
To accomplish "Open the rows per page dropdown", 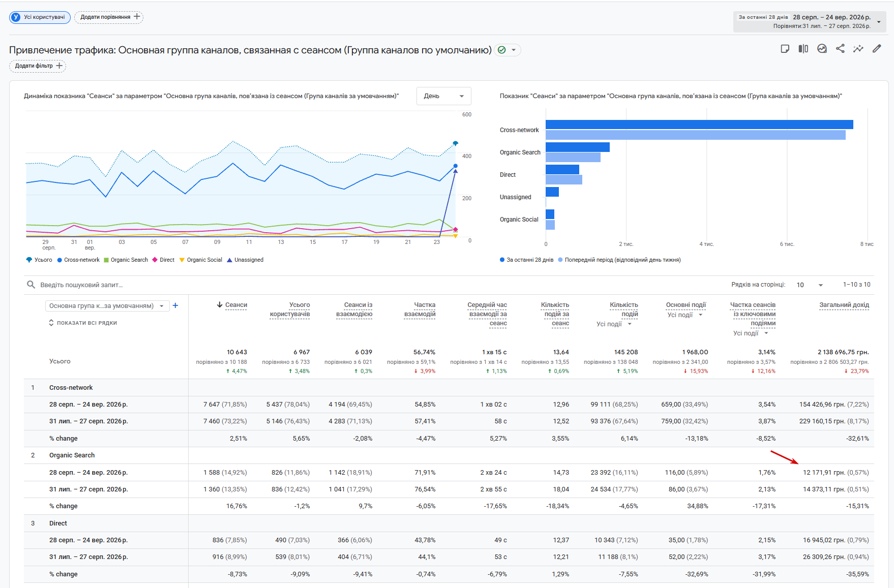I will tap(810, 285).
